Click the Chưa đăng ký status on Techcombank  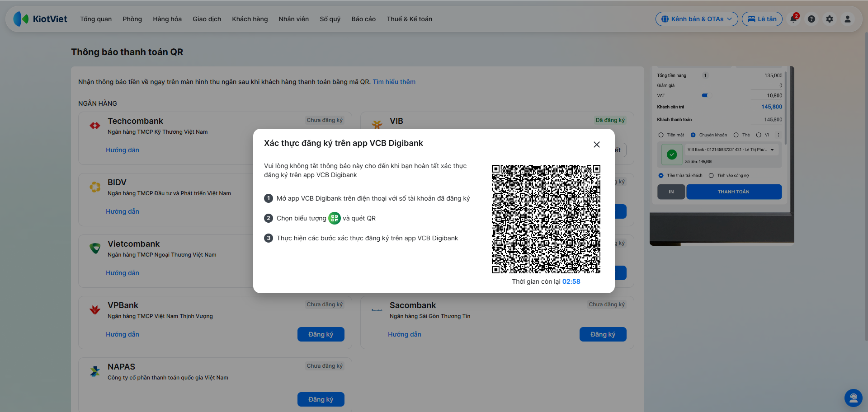[x=325, y=120]
